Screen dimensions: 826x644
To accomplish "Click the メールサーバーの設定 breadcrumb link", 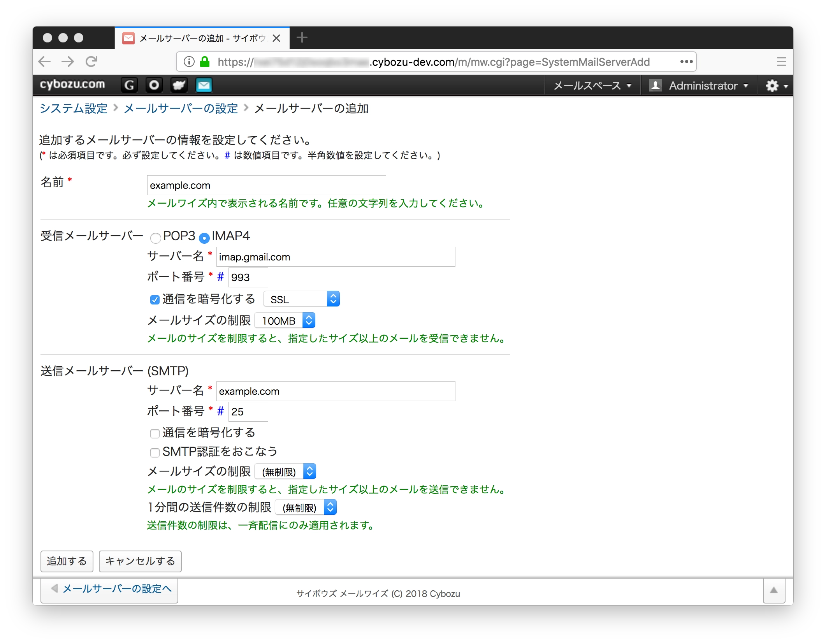I will coord(181,108).
